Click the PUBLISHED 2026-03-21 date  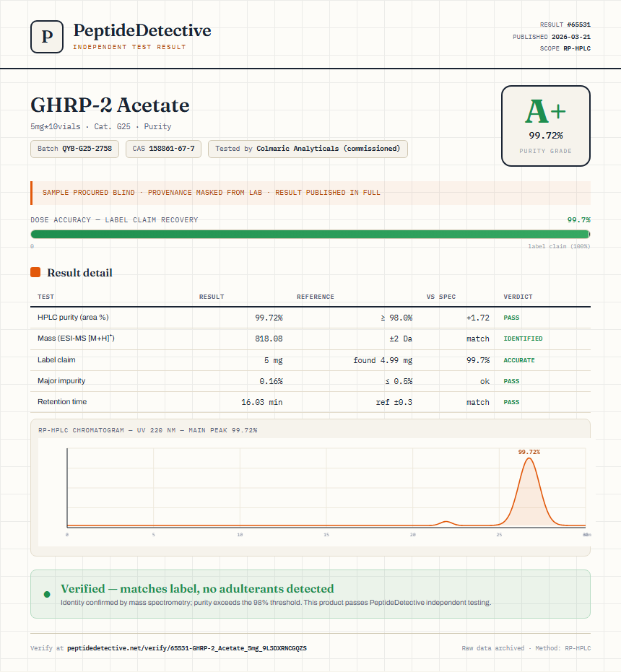coord(552,37)
